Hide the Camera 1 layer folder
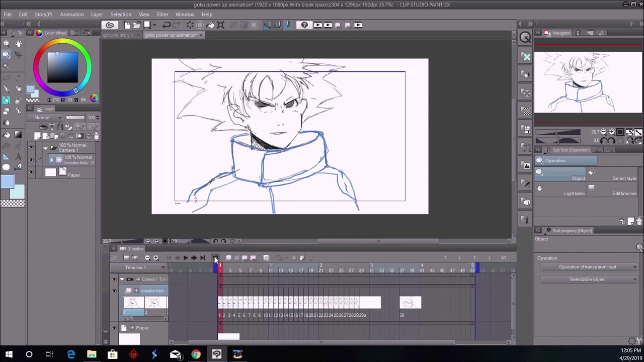Viewport: 644px width, 362px height. tap(31, 147)
